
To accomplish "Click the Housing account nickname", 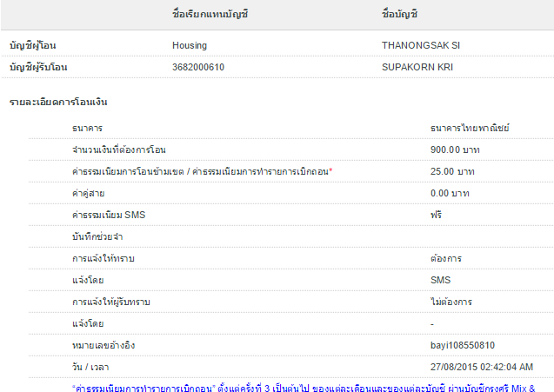I will tap(189, 44).
